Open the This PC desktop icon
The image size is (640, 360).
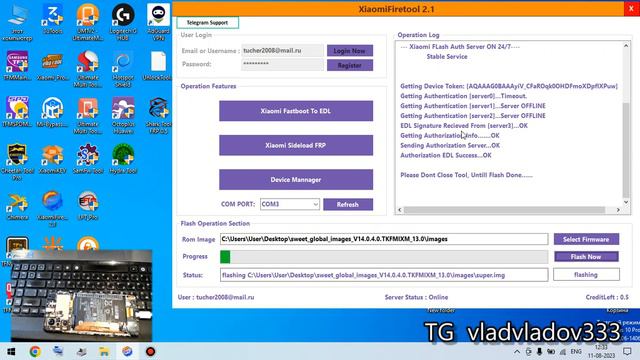click(17, 22)
